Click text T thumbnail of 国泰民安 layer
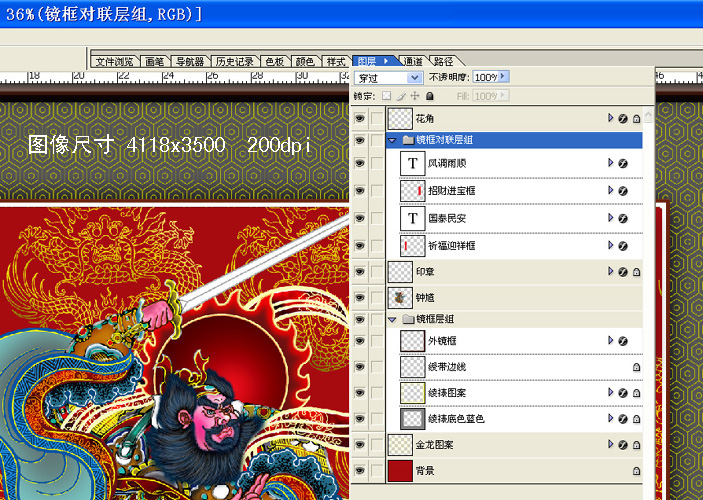 [x=412, y=218]
